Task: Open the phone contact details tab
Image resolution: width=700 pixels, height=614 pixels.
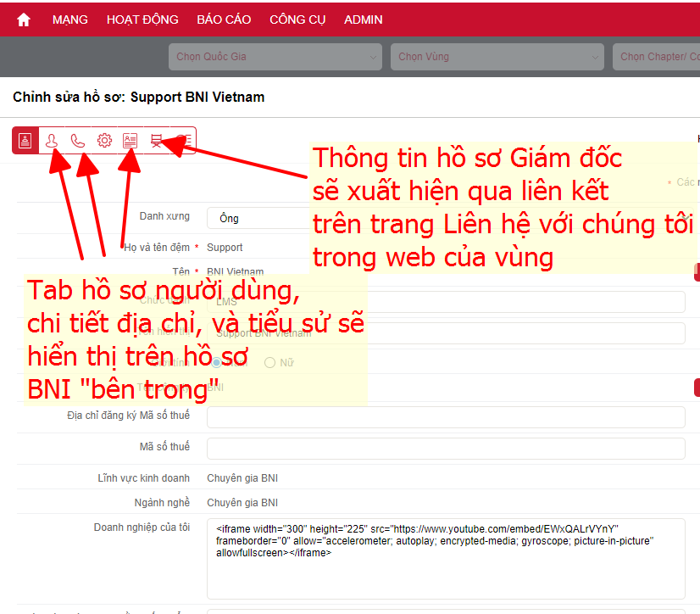Action: (78, 141)
